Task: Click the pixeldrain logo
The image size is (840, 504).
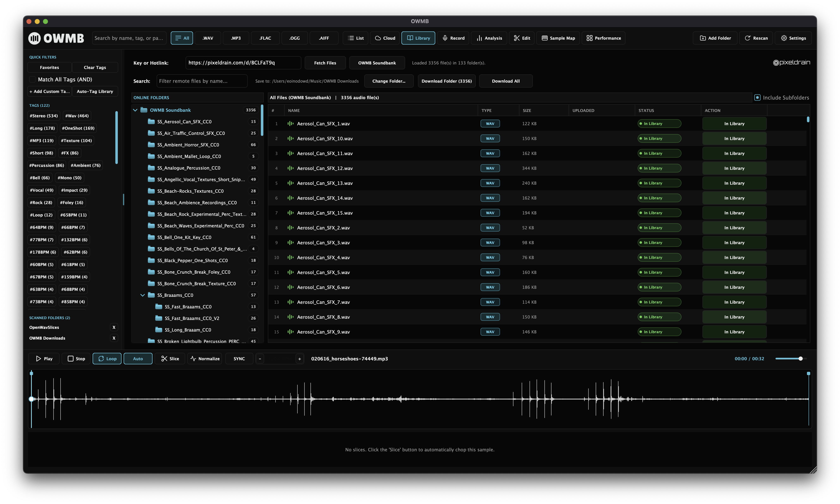Action: pyautogui.click(x=791, y=63)
